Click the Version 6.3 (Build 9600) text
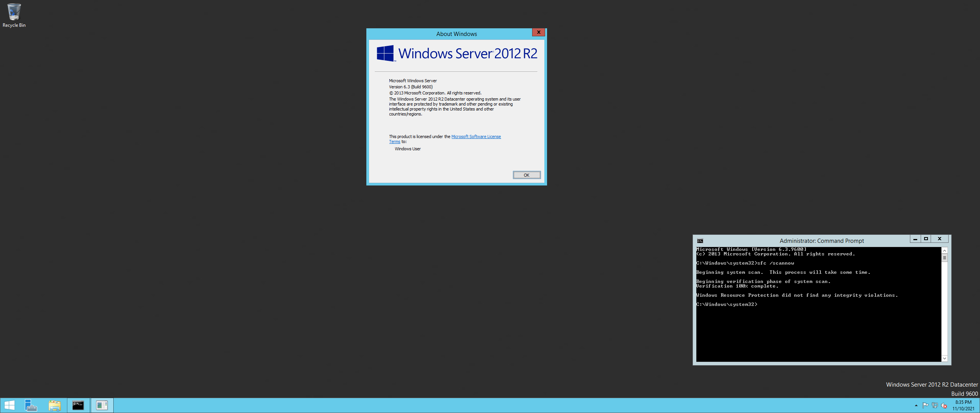980x413 pixels. [411, 87]
